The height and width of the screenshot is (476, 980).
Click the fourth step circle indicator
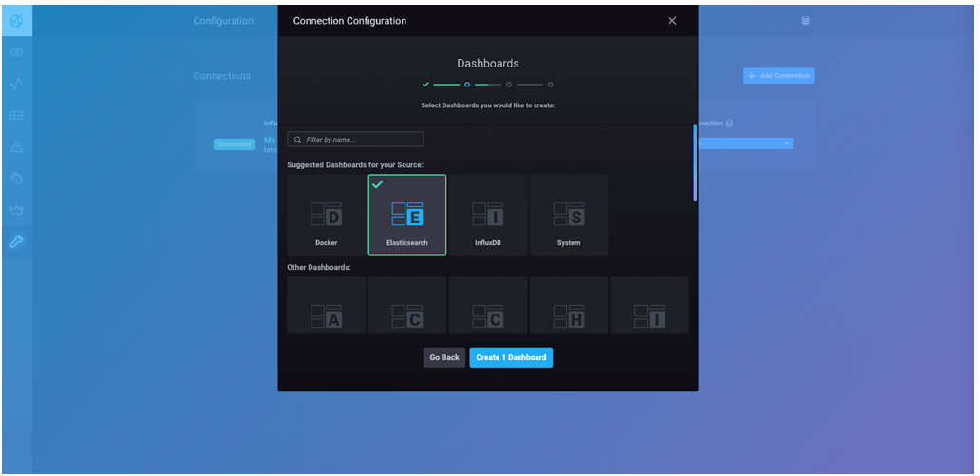click(550, 85)
